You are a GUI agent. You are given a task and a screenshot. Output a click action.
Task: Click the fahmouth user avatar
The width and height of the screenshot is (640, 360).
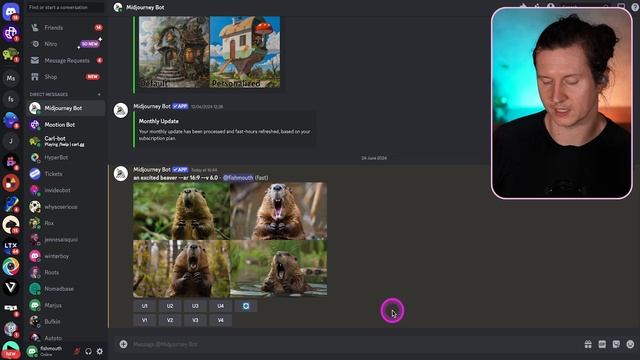tap(32, 351)
